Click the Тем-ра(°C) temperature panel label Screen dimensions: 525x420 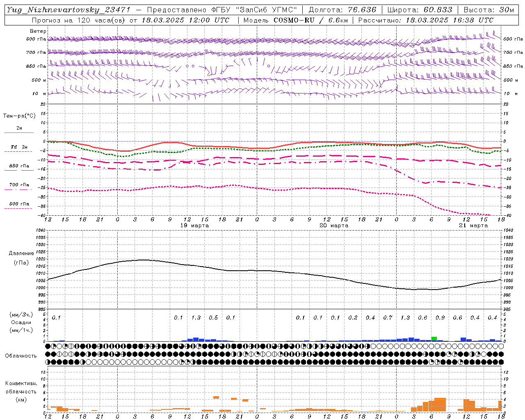pyautogui.click(x=19, y=116)
